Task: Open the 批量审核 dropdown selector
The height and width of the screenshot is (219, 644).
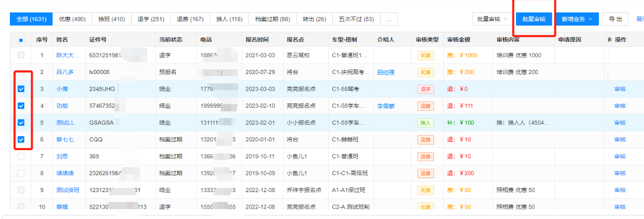Action: click(492, 19)
